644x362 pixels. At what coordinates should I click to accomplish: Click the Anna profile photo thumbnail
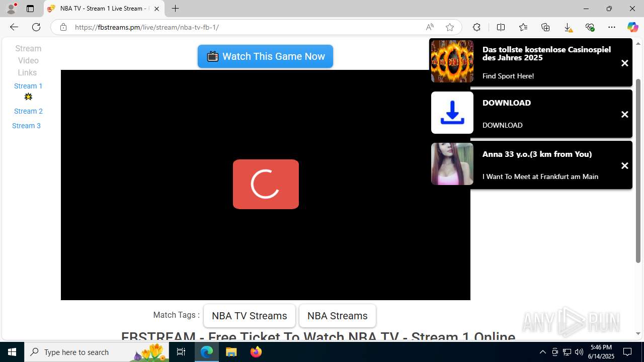pyautogui.click(x=452, y=164)
